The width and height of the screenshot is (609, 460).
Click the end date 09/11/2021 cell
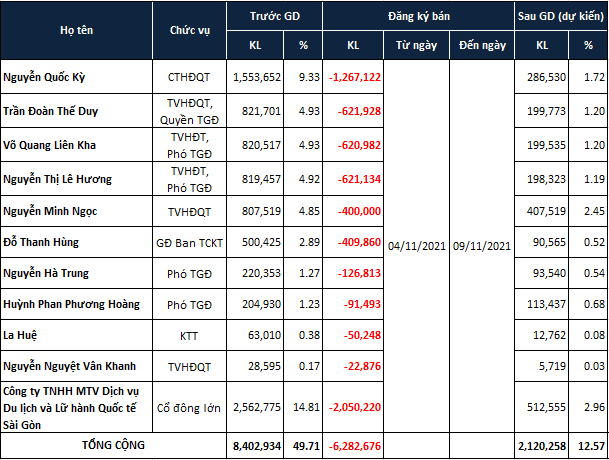click(482, 246)
